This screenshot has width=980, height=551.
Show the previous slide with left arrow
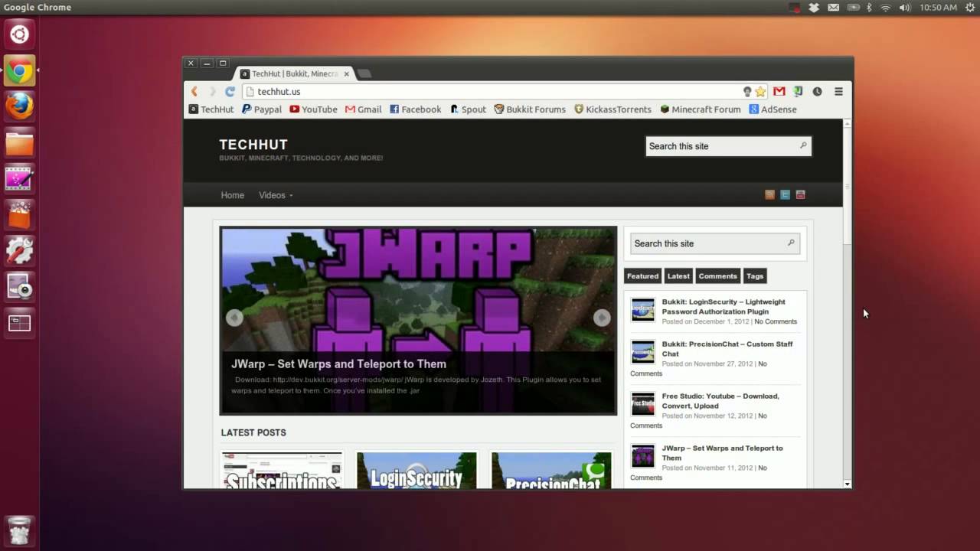[x=234, y=318]
